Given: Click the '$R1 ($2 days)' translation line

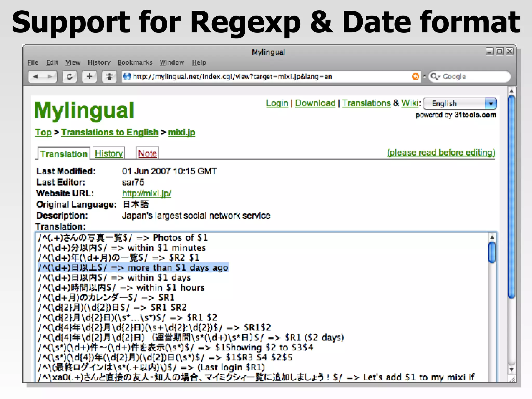Looking at the screenshot, I should [191, 337].
